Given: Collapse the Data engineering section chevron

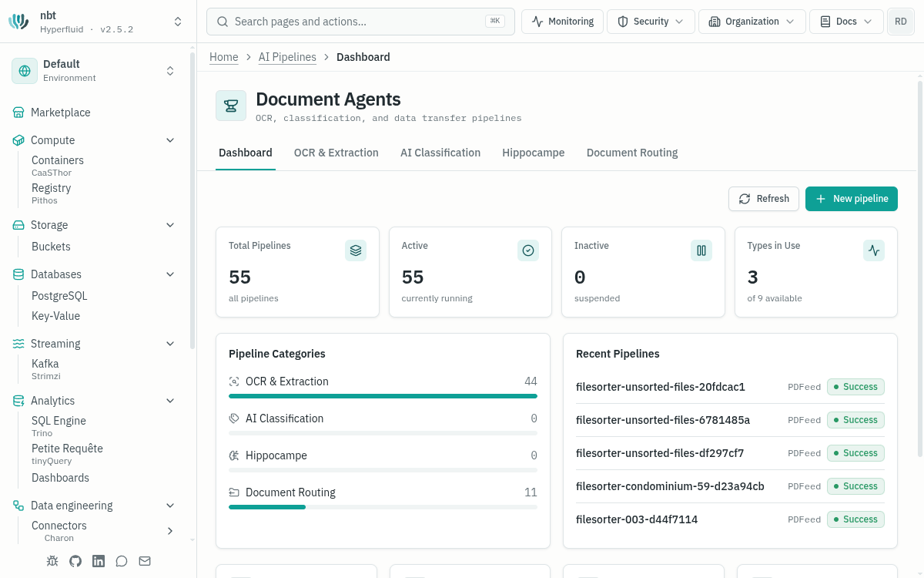Looking at the screenshot, I should pyautogui.click(x=170, y=506).
